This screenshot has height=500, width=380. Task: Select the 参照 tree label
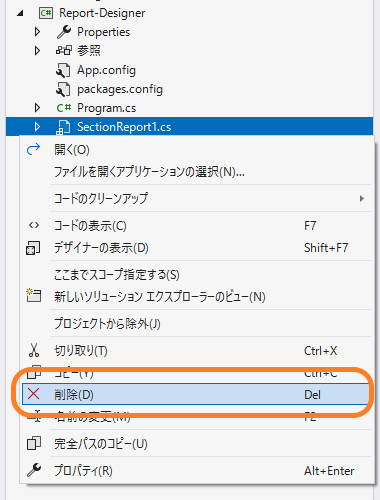89,51
